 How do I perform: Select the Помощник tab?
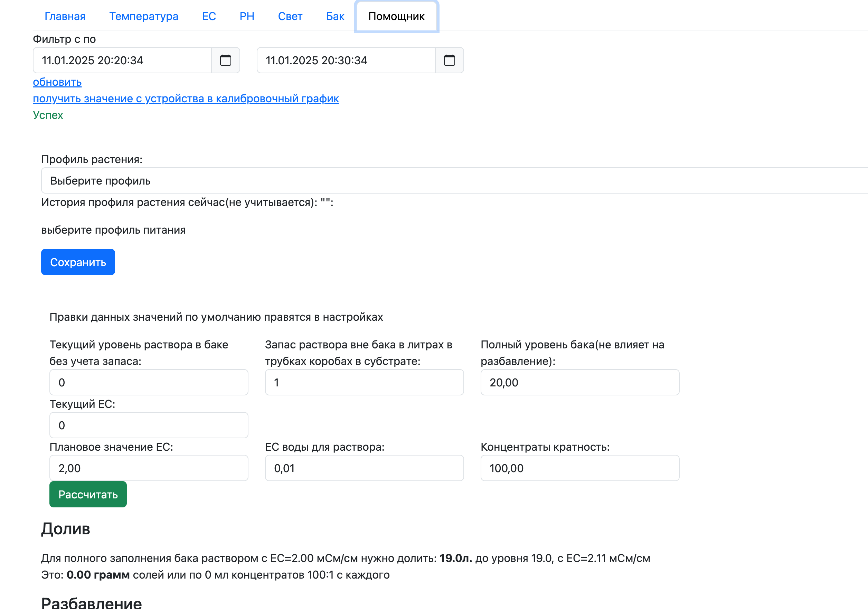[396, 16]
